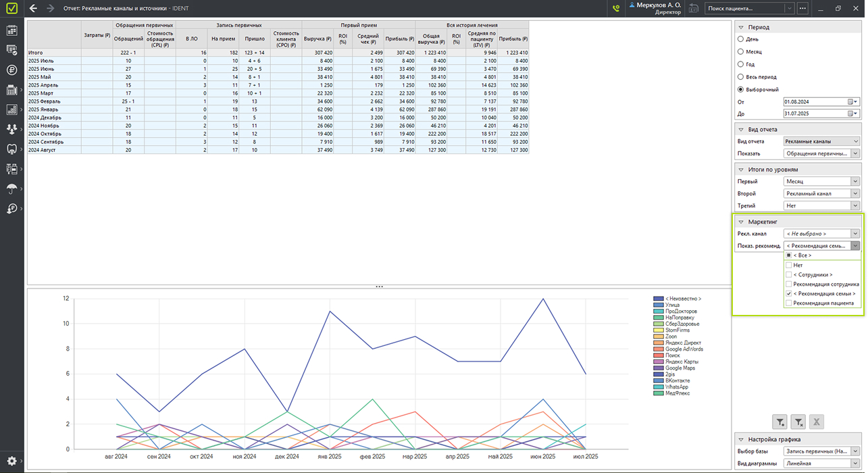Screen dimensions: 868x473
Task: Click the green phone call icon
Action: pos(615,9)
